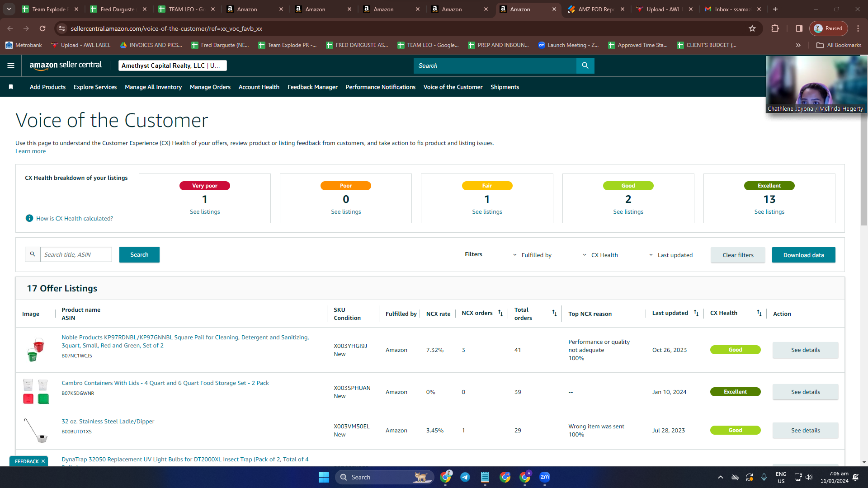The height and width of the screenshot is (488, 868).
Task: Click the Learn more link
Action: pos(30,151)
